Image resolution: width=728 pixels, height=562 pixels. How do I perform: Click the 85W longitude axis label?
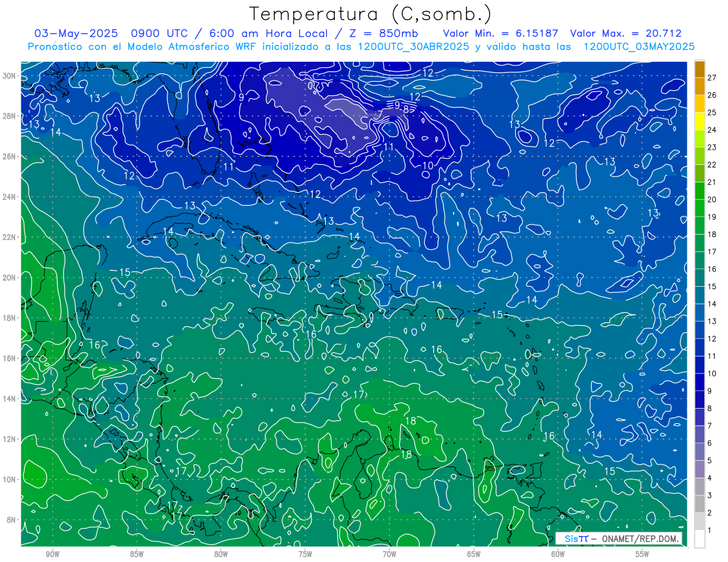click(137, 554)
